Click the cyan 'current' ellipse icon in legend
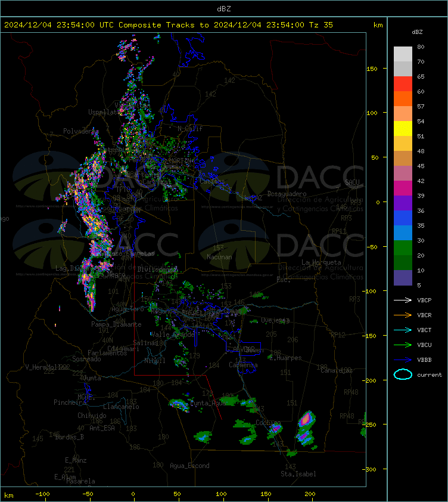This screenshot has width=448, height=502. tap(403, 374)
